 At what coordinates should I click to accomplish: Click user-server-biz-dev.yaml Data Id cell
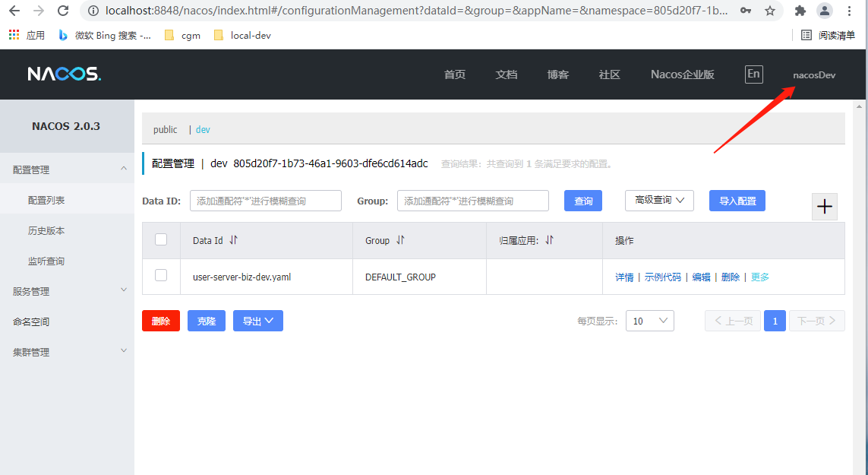click(242, 277)
